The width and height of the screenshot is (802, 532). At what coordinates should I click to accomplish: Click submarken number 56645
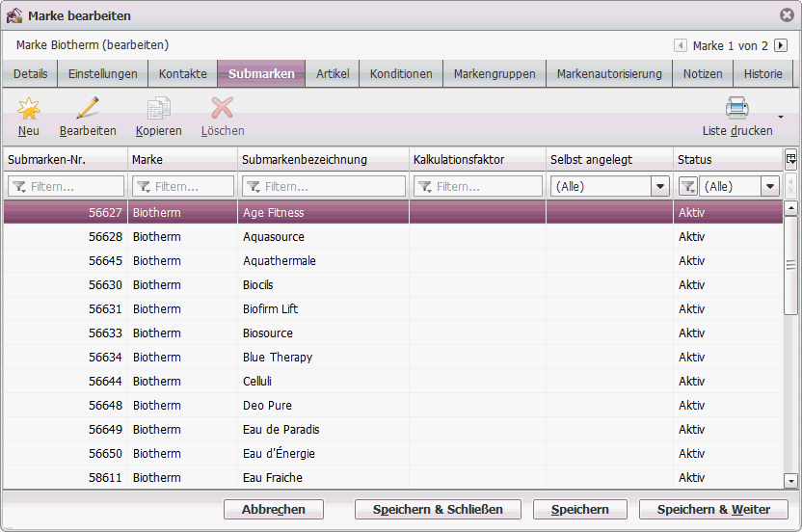click(x=105, y=261)
